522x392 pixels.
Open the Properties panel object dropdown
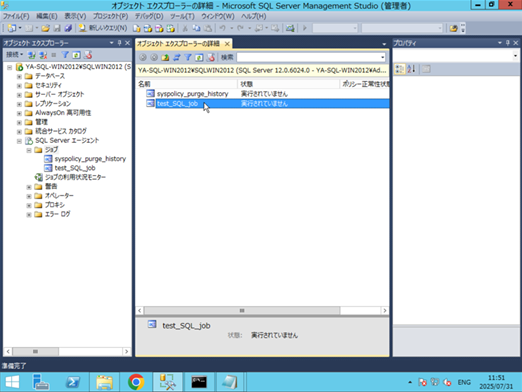515,55
